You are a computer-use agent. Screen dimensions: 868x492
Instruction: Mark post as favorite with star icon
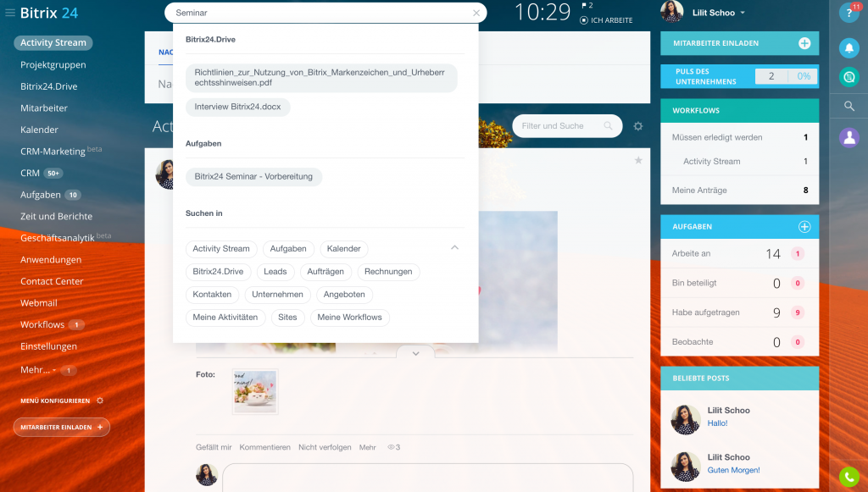(x=638, y=160)
